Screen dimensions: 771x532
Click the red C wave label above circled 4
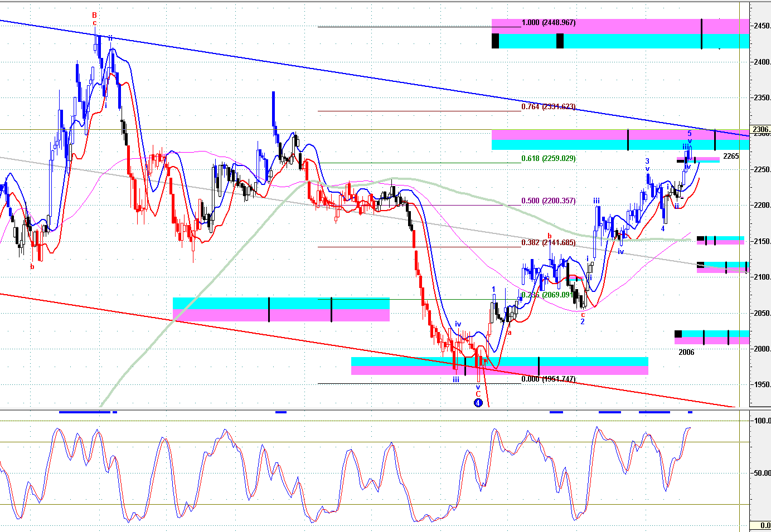[478, 394]
